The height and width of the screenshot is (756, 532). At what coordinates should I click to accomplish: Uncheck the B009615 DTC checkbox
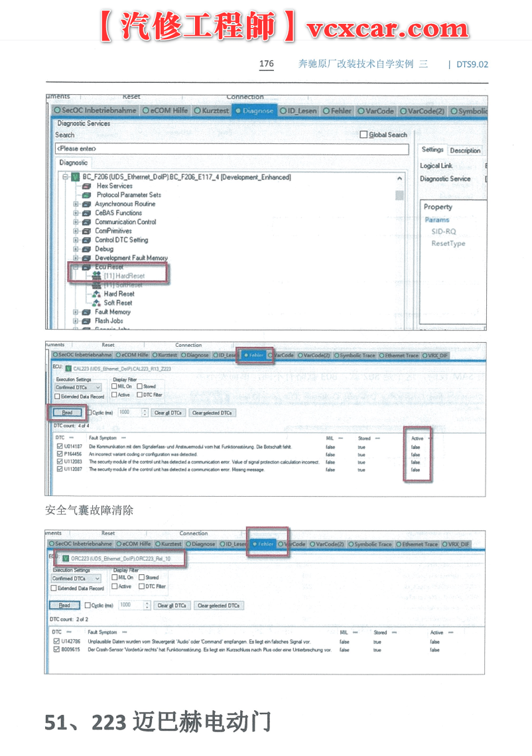click(56, 650)
